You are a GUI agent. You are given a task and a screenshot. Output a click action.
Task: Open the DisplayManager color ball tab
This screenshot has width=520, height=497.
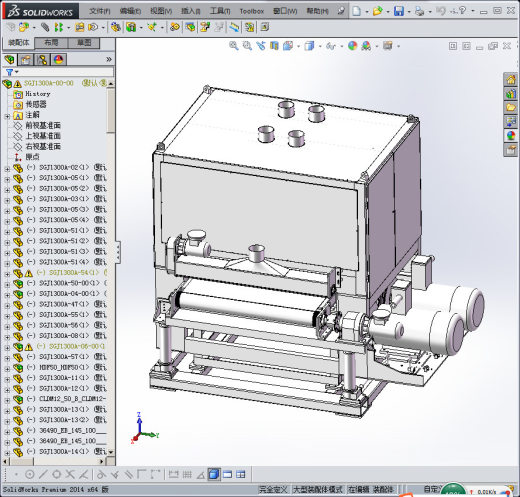[59, 60]
